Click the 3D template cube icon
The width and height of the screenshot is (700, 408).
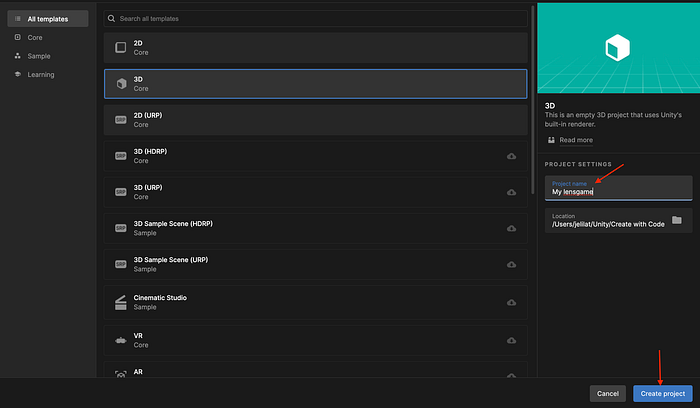click(x=121, y=83)
